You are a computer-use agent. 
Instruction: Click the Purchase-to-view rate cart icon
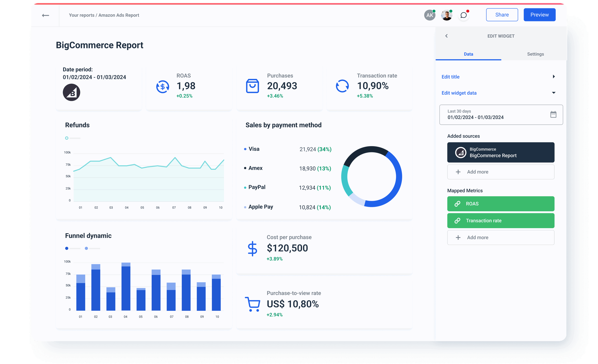252,303
